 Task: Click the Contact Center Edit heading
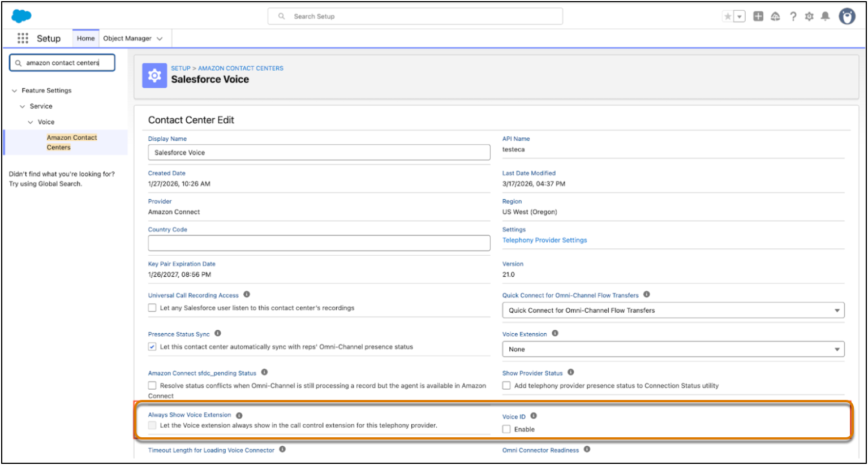pos(191,120)
